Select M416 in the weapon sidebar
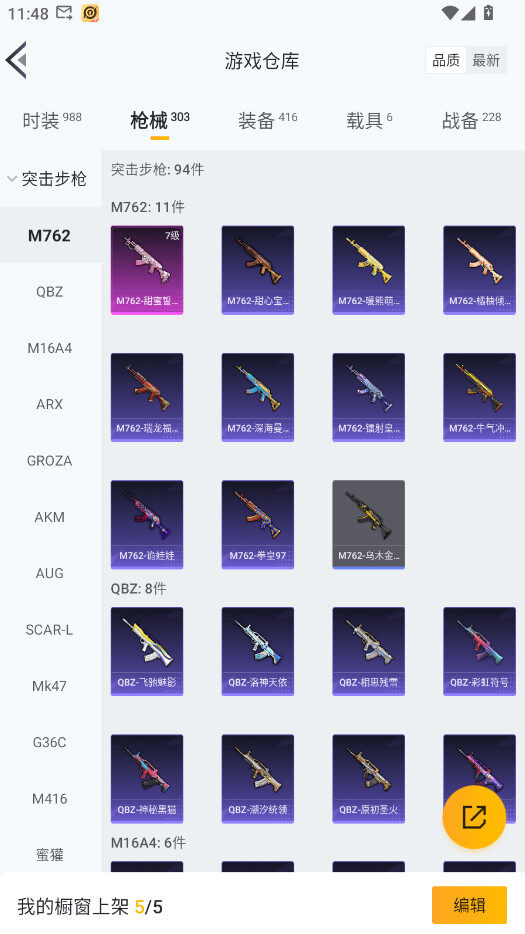Viewport: 525px width, 934px height. (49, 799)
